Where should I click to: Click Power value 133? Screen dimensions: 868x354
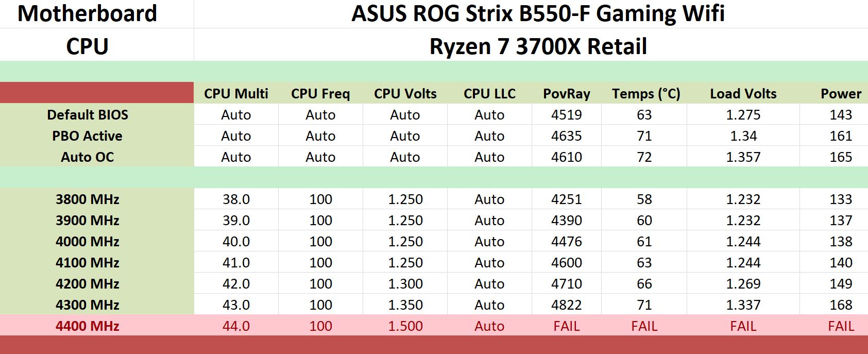[x=841, y=199]
